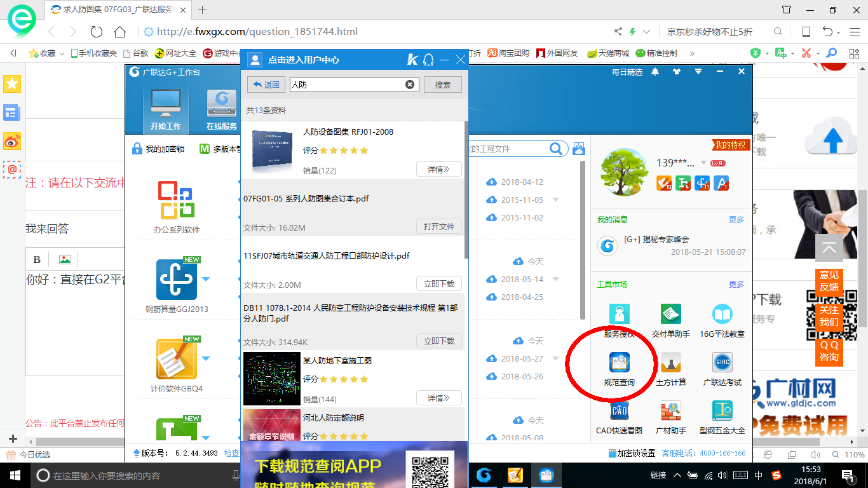Switch to the 在线服务 tab
The width and height of the screenshot is (868, 488).
(222, 109)
